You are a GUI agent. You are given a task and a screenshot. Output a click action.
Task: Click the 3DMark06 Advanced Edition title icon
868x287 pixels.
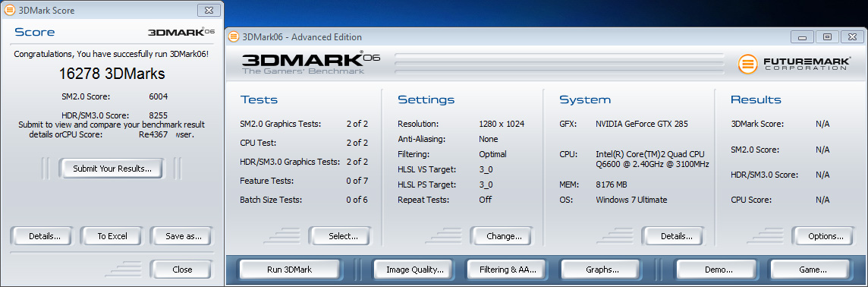[x=234, y=37]
